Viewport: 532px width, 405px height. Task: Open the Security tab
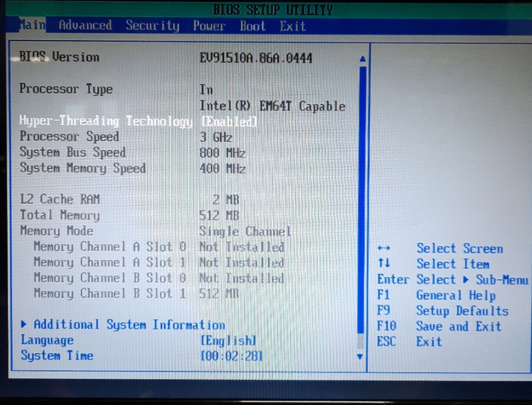coord(152,25)
